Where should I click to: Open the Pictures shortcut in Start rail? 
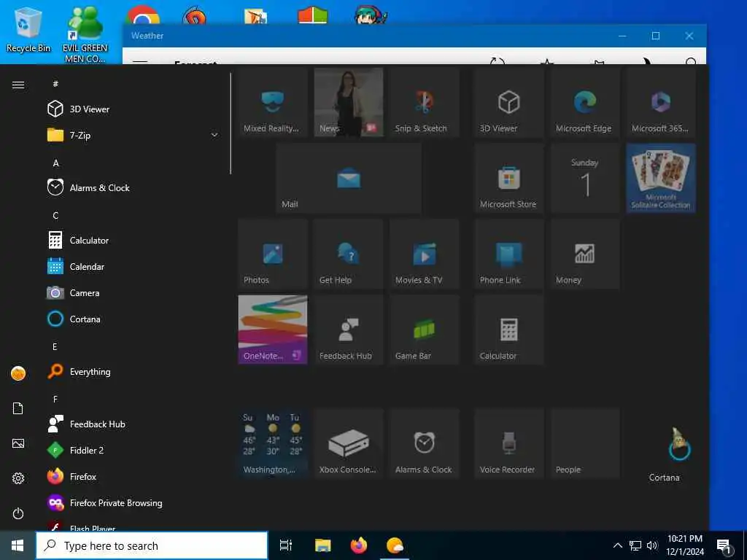[x=18, y=443]
